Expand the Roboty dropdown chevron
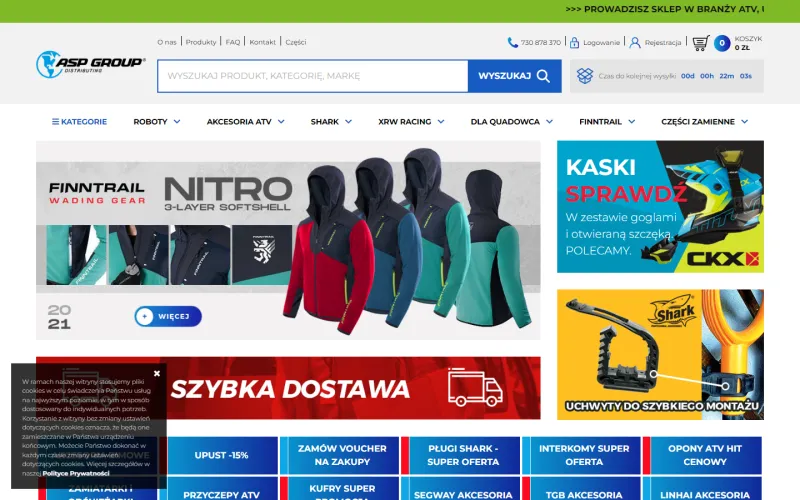The height and width of the screenshot is (500, 800). [177, 121]
